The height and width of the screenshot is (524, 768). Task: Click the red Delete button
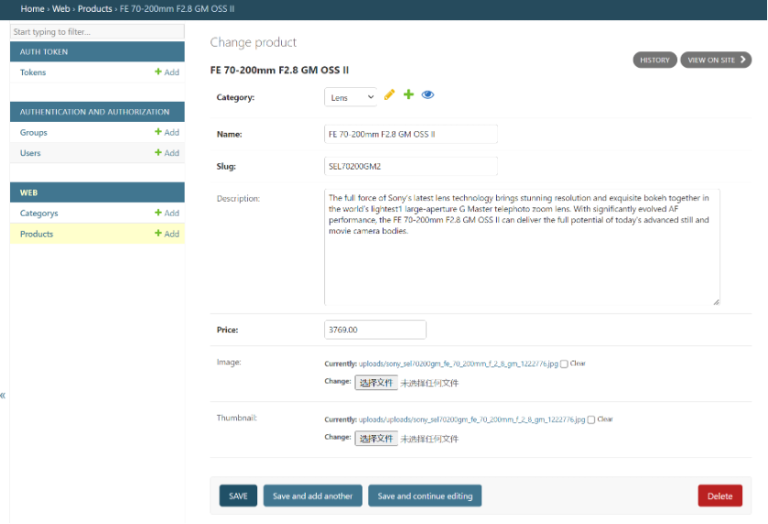click(719, 496)
